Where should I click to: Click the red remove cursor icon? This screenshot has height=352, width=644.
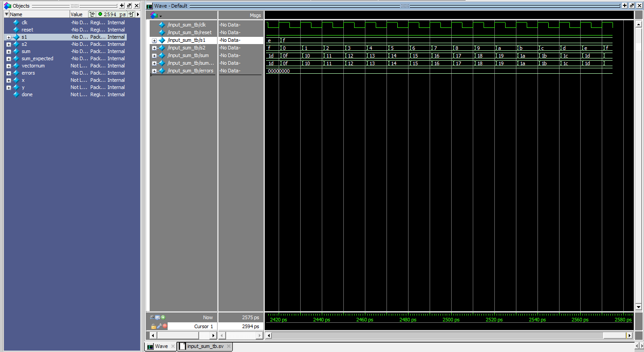[x=165, y=326]
